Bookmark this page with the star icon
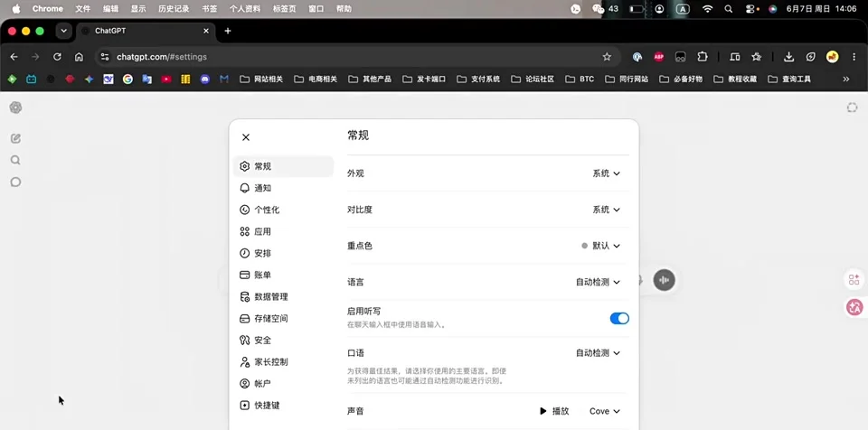This screenshot has height=430, width=868. pos(607,57)
